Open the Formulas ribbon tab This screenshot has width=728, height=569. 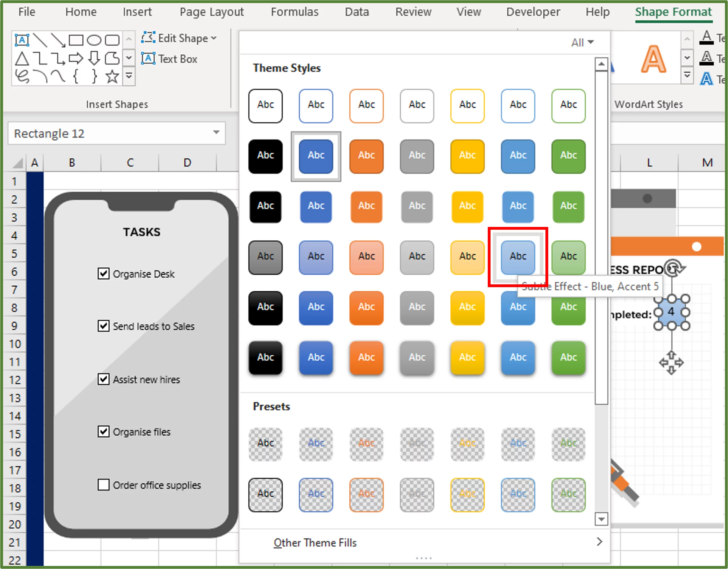pos(294,12)
